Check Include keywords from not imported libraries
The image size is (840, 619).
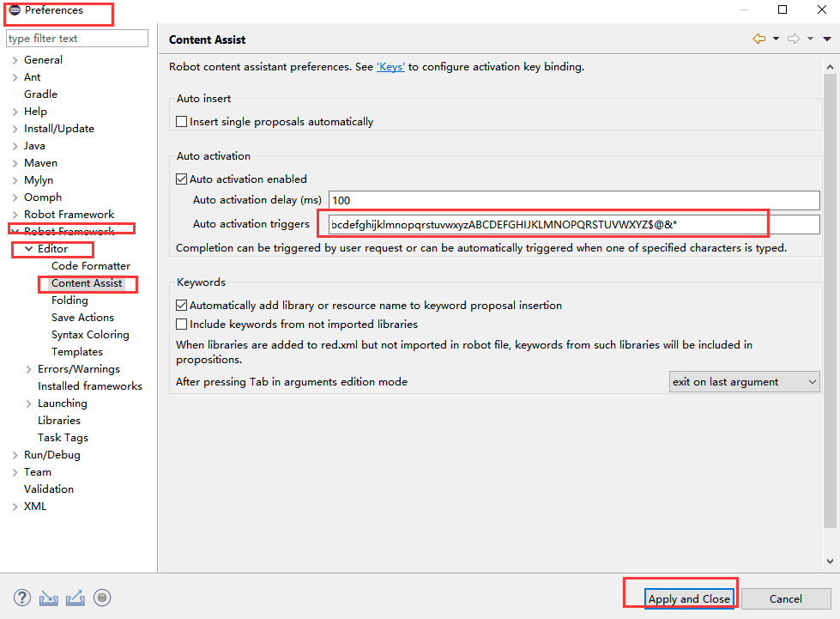click(182, 325)
